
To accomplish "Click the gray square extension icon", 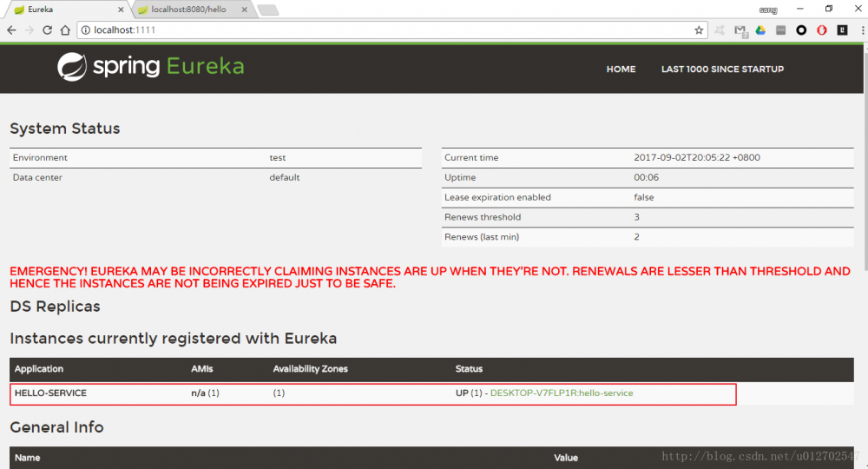I will point(780,30).
